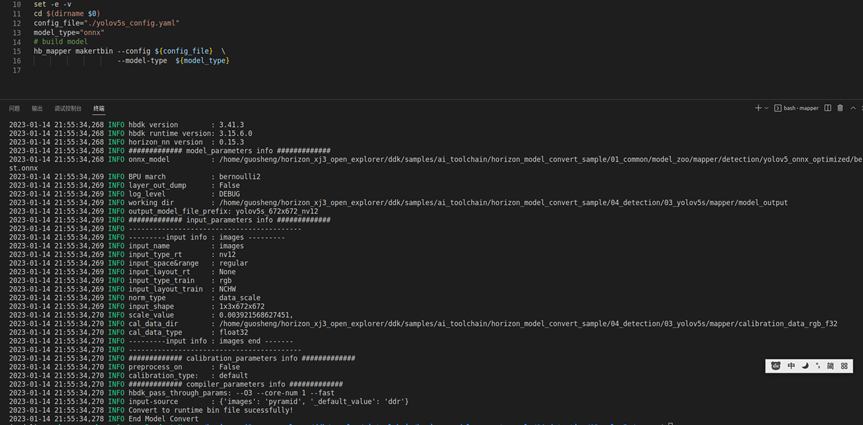Click the 'End Model Convert' terminal line
Viewport: 863px width, 425px height.
coord(163,419)
